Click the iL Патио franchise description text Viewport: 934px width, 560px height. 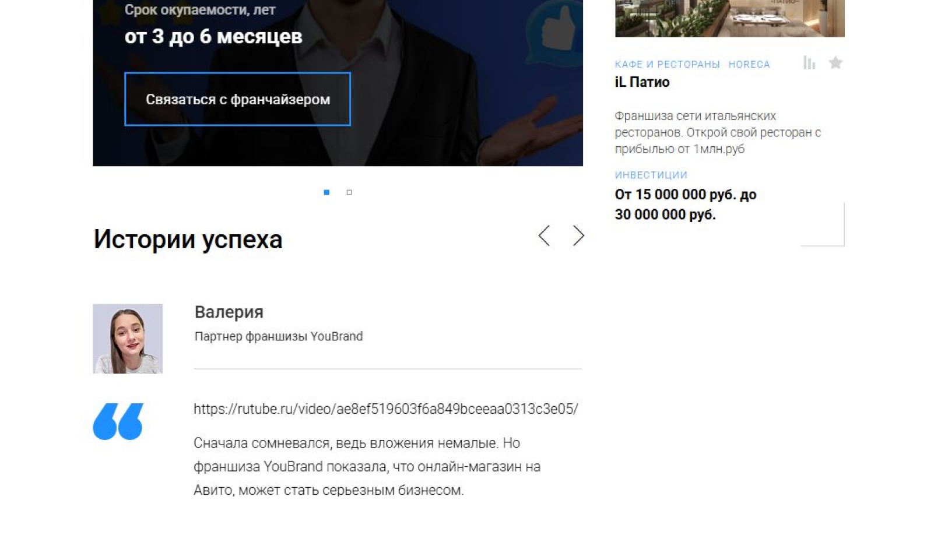click(717, 132)
